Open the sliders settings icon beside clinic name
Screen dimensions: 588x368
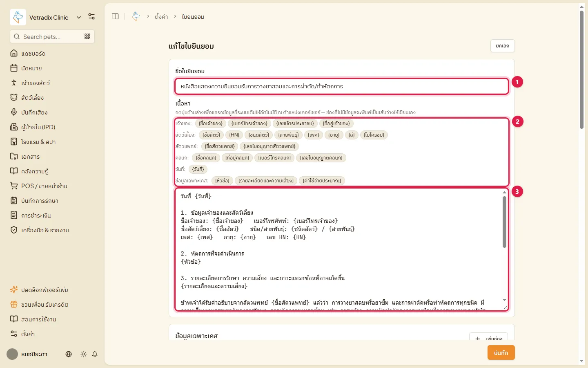91,17
